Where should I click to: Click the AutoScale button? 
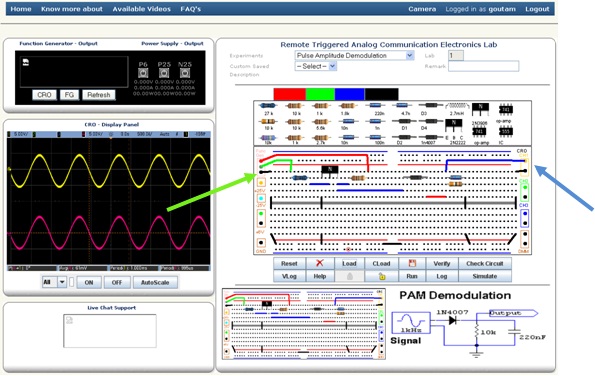click(x=155, y=282)
